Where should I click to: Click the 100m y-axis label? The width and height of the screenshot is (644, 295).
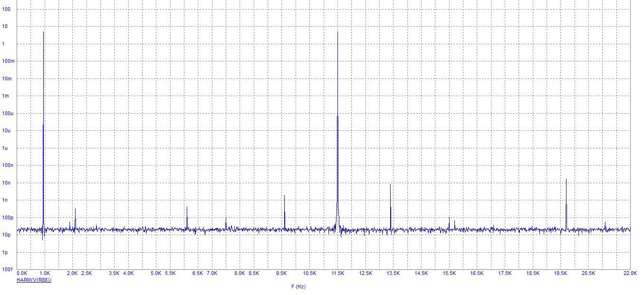click(x=9, y=61)
